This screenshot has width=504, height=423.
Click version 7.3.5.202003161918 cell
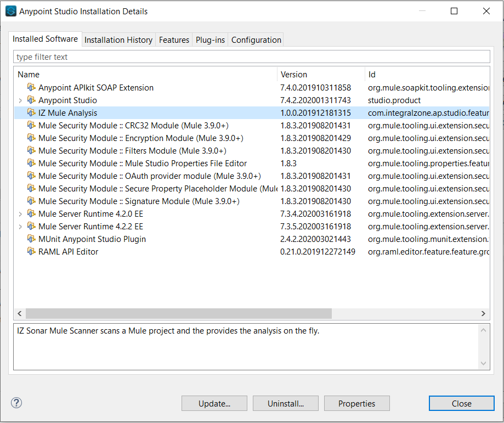click(315, 227)
